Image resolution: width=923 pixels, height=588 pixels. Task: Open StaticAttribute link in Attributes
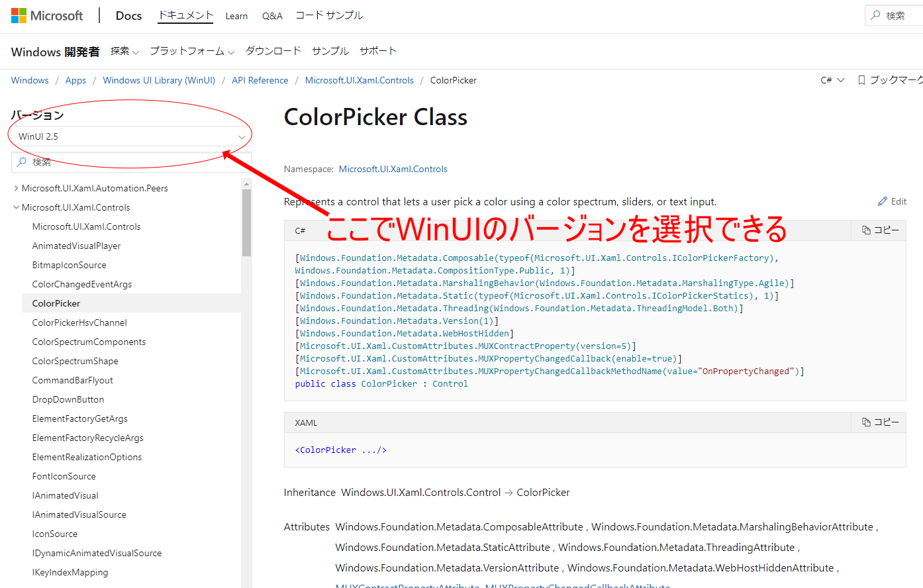(x=443, y=547)
